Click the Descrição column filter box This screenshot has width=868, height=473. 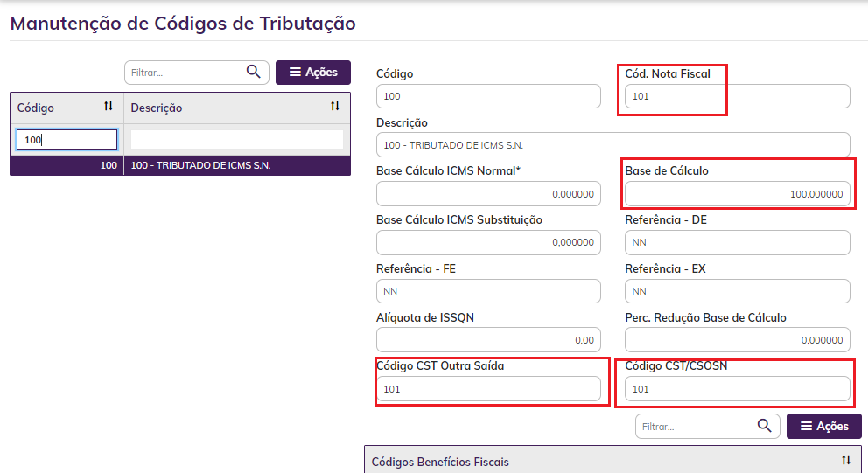pos(236,140)
